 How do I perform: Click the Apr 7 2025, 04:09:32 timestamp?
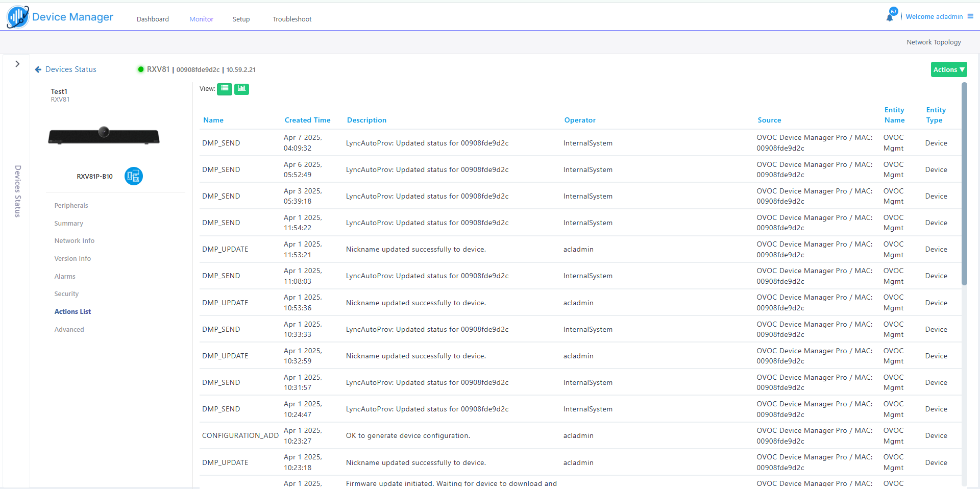303,143
